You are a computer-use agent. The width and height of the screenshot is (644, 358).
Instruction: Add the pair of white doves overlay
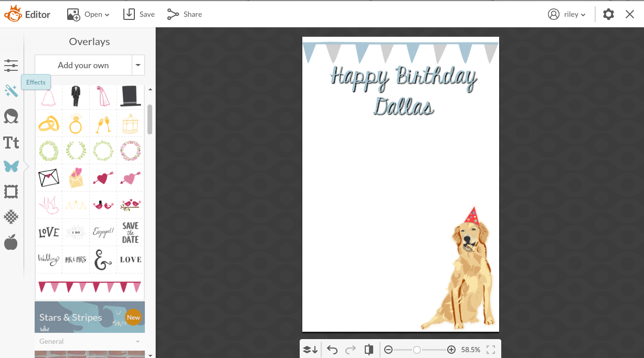[76, 205]
